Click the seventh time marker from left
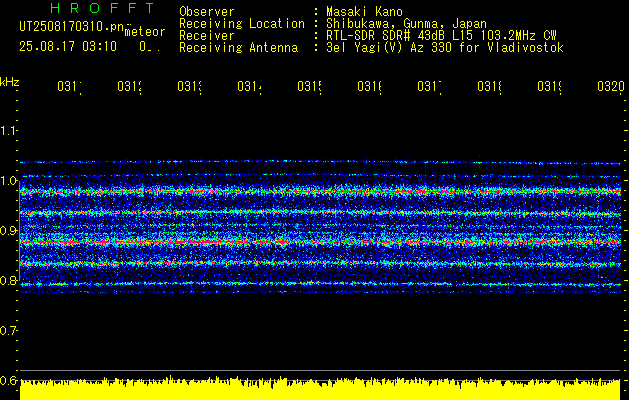 pos(430,86)
